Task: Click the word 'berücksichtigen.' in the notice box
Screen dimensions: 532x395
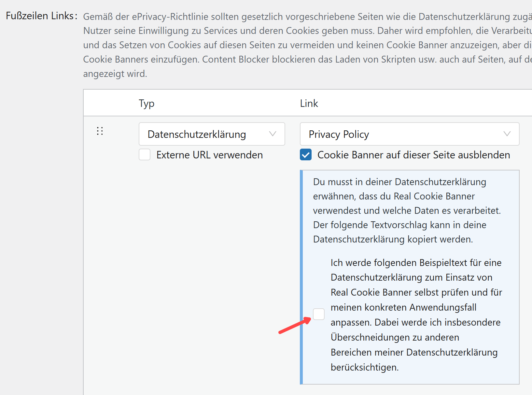Action: point(365,367)
